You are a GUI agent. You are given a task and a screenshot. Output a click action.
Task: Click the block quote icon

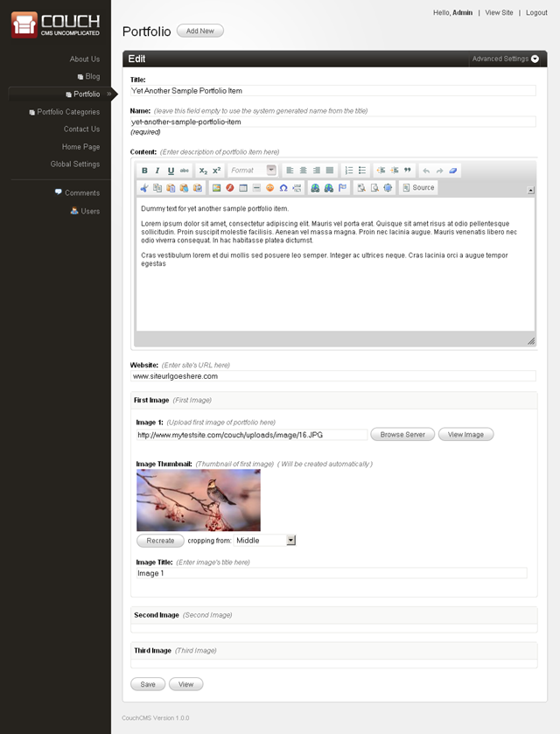408,171
